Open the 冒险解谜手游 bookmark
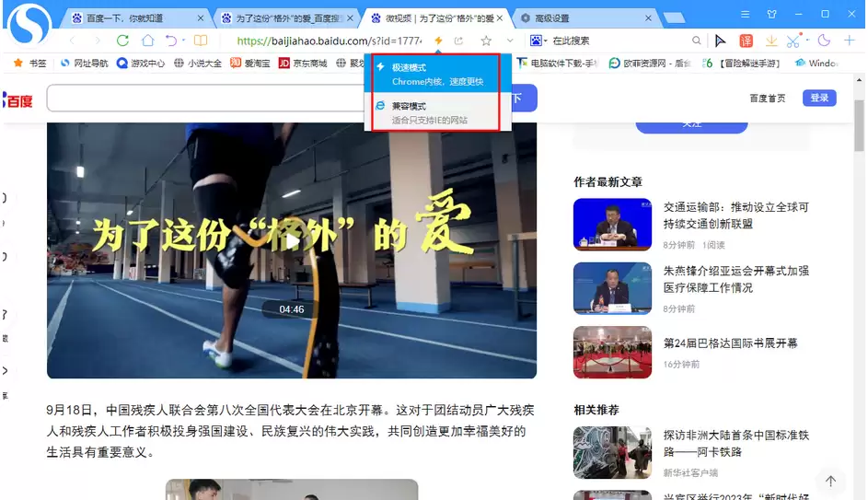Screen dimensions: 868x500 (x=741, y=64)
